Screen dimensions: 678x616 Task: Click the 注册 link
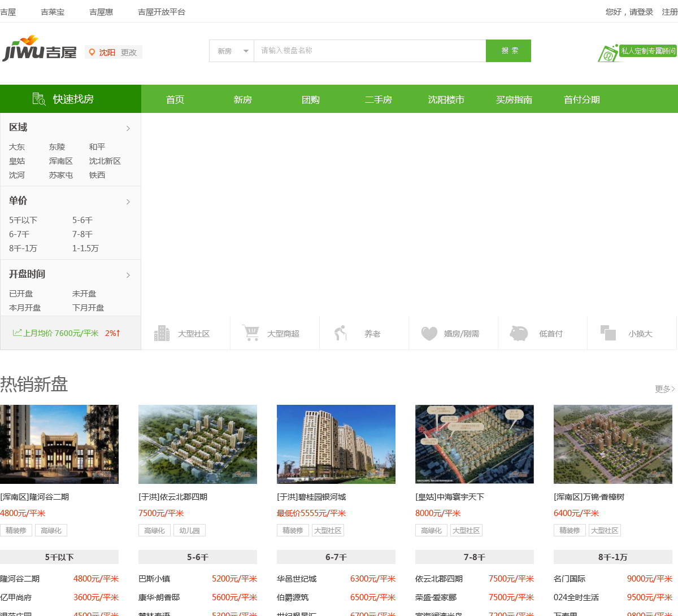[x=670, y=12]
